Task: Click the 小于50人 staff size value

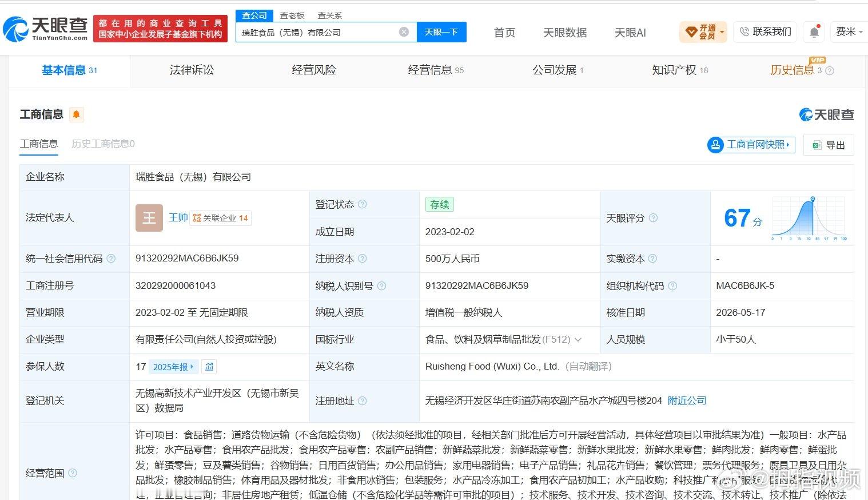Action: pyautogui.click(x=736, y=340)
